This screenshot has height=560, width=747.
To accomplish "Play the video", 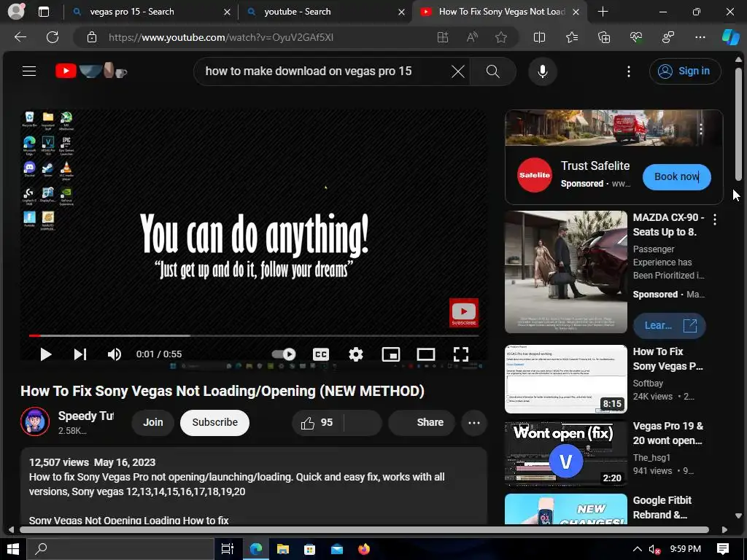I will 45,354.
